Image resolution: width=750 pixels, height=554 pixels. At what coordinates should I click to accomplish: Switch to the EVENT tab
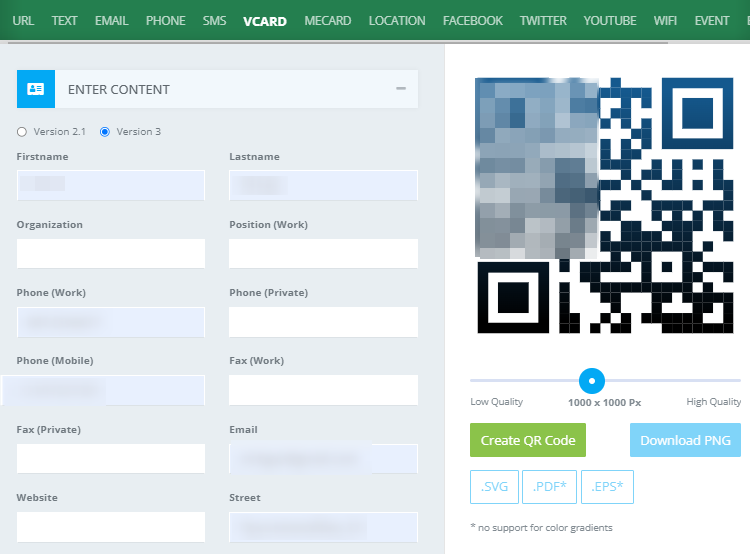tap(712, 21)
